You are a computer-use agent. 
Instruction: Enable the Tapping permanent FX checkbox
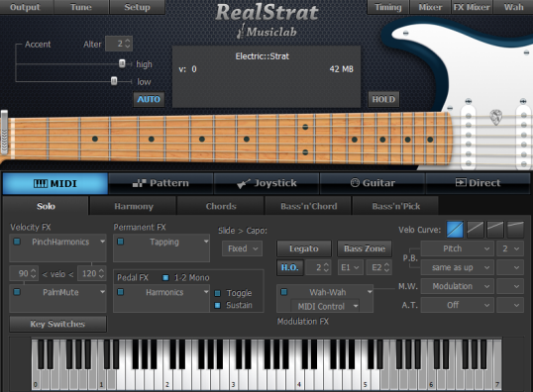click(120, 242)
